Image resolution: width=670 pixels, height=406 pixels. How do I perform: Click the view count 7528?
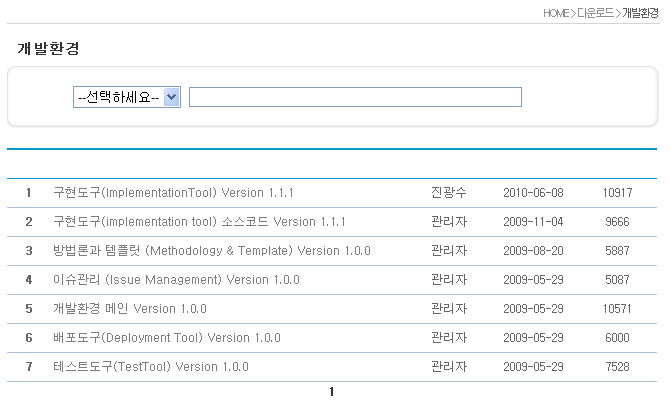[x=617, y=367]
